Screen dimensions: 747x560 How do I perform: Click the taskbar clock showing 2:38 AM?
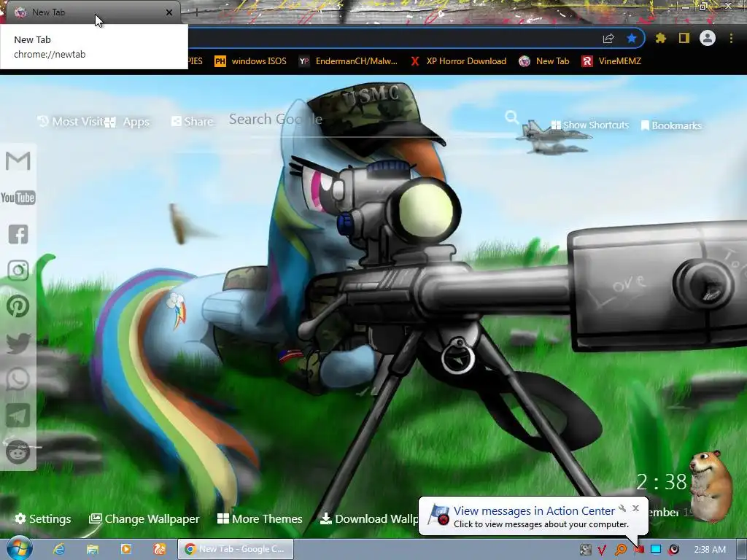click(709, 550)
